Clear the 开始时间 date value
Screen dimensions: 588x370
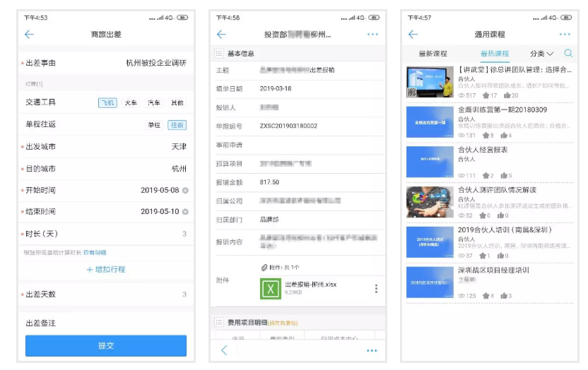(185, 191)
